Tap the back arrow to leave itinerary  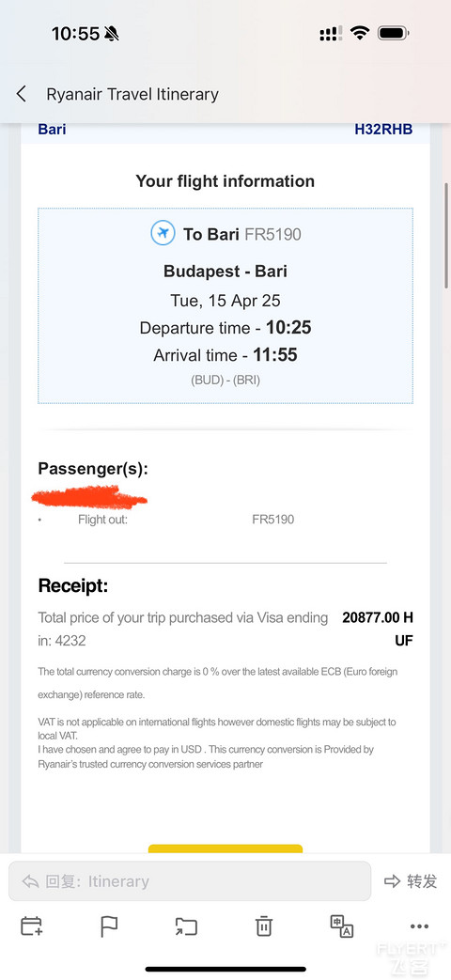(x=22, y=94)
